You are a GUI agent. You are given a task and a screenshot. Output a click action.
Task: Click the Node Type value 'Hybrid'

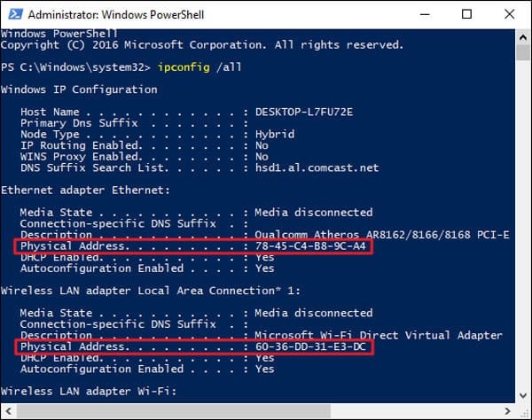tap(274, 134)
